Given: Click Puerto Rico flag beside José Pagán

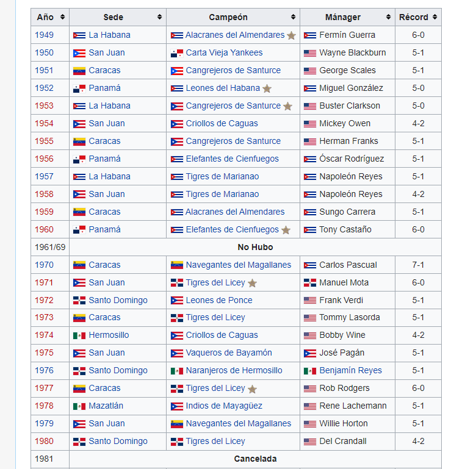Looking at the screenshot, I should point(310,353).
